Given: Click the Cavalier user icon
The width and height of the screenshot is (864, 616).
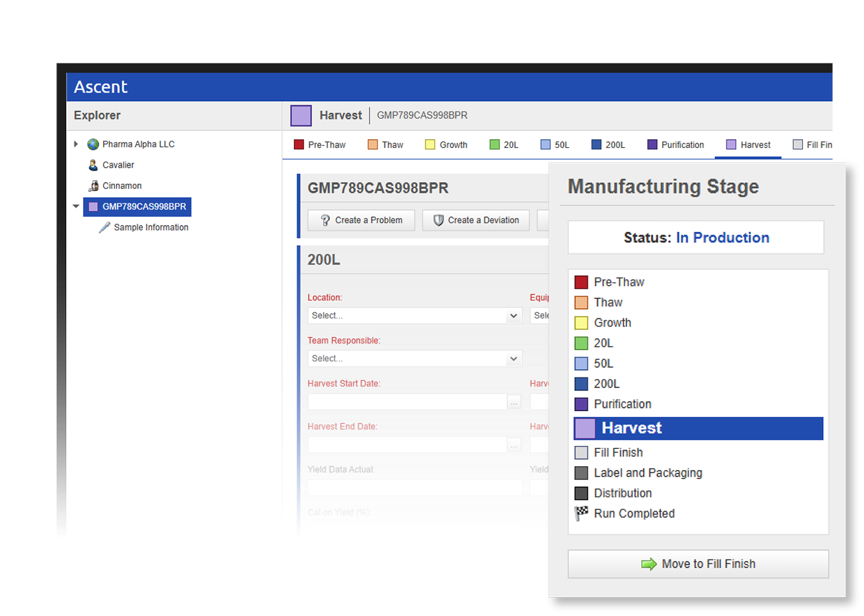Looking at the screenshot, I should [x=93, y=165].
